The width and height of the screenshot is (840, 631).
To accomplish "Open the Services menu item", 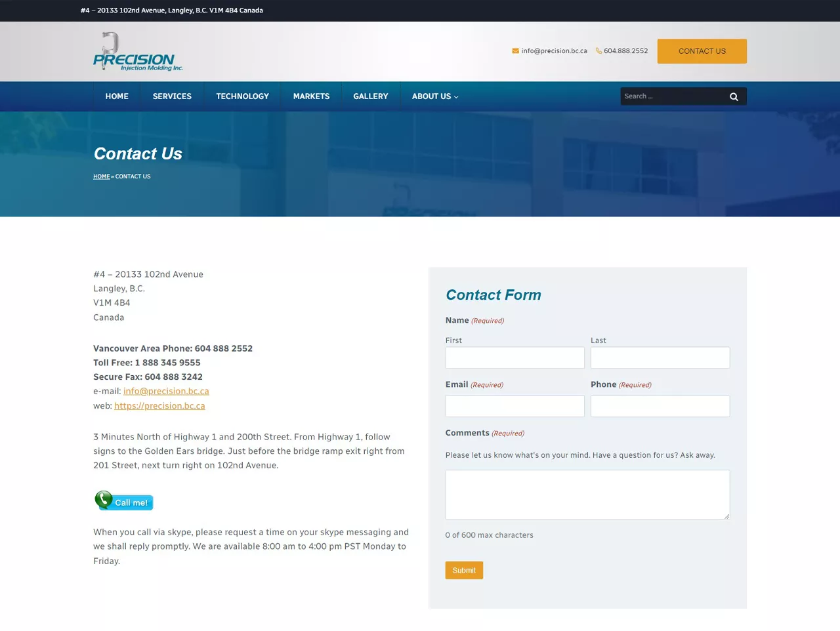I will click(172, 96).
